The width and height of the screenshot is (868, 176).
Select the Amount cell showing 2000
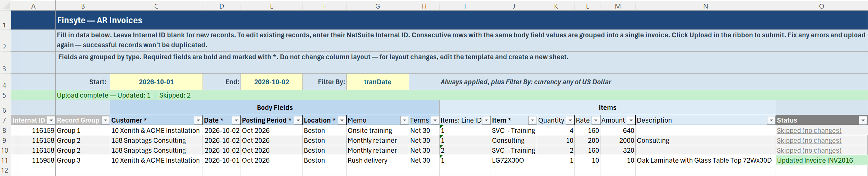click(618, 140)
